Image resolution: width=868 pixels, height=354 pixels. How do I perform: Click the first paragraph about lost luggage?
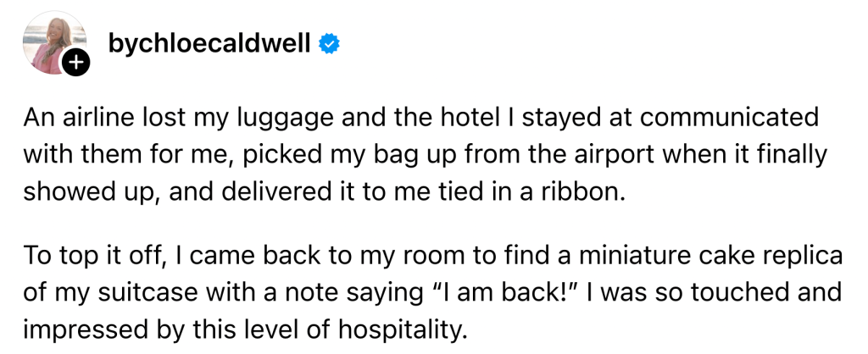(x=424, y=154)
